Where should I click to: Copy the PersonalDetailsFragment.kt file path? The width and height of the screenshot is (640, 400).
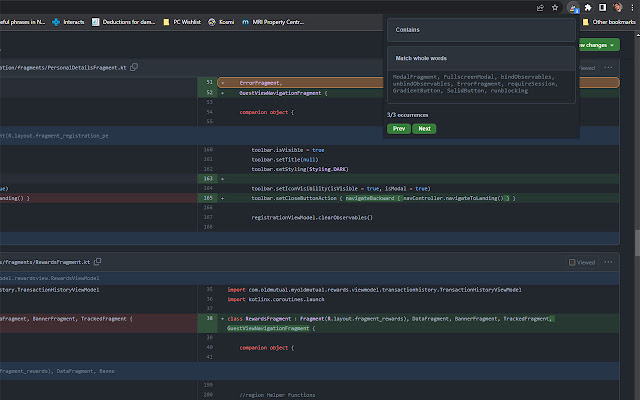134,67
